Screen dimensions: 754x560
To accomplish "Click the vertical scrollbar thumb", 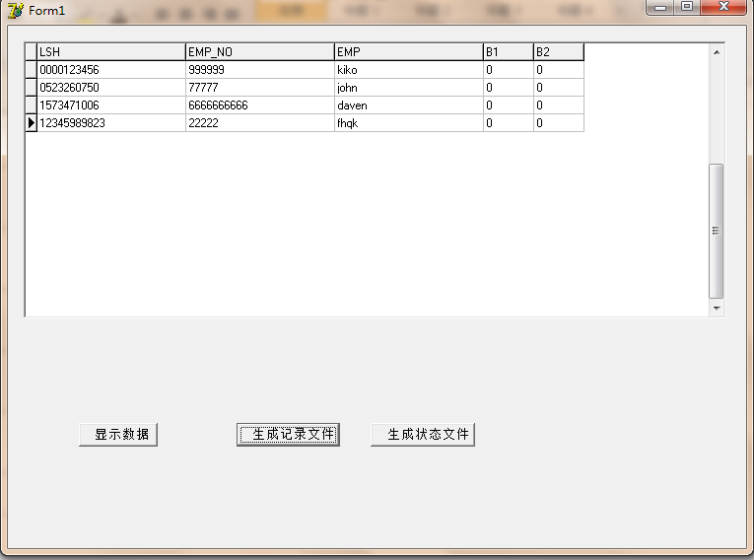I will [x=717, y=231].
